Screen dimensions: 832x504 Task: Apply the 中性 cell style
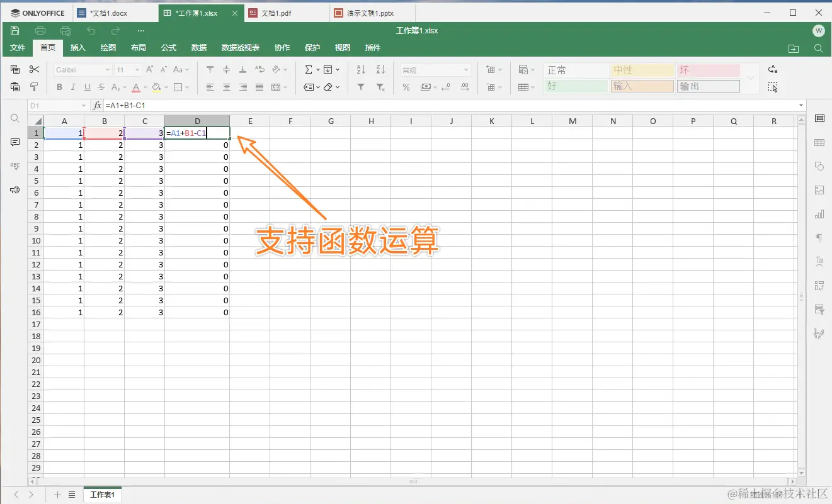[642, 70]
